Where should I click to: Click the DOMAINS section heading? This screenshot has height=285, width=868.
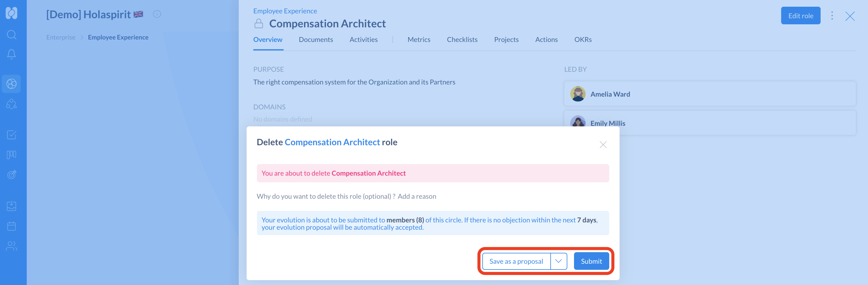tap(269, 107)
